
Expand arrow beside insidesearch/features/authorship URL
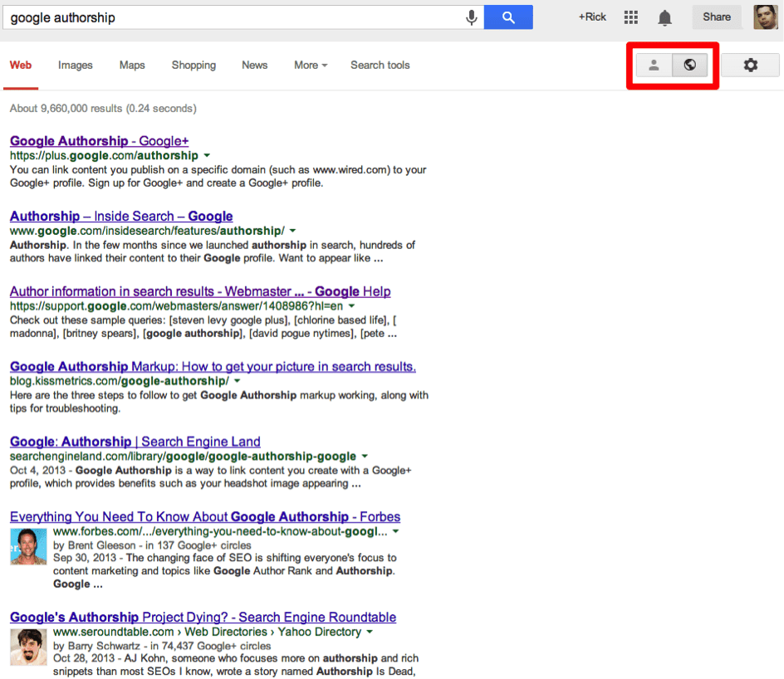pyautogui.click(x=293, y=231)
